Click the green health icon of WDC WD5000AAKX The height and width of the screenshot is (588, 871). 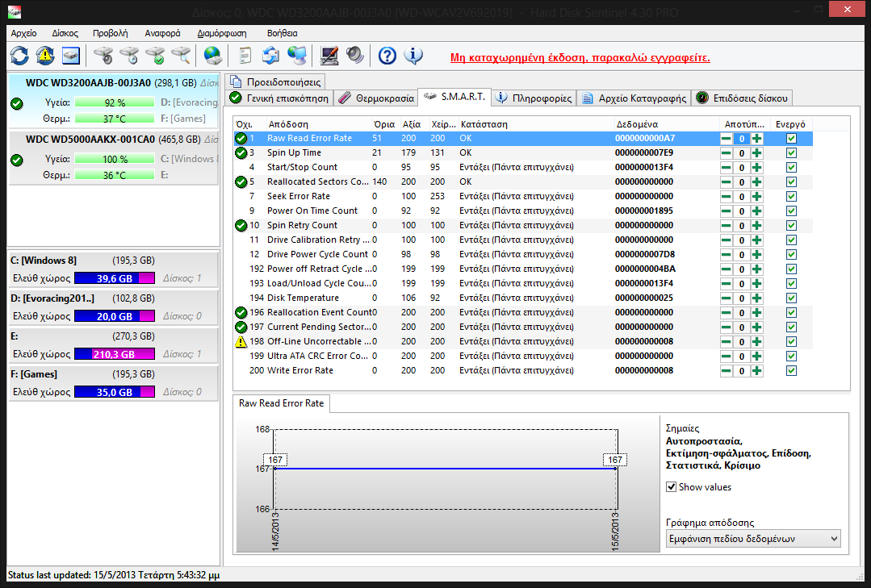tap(17, 161)
